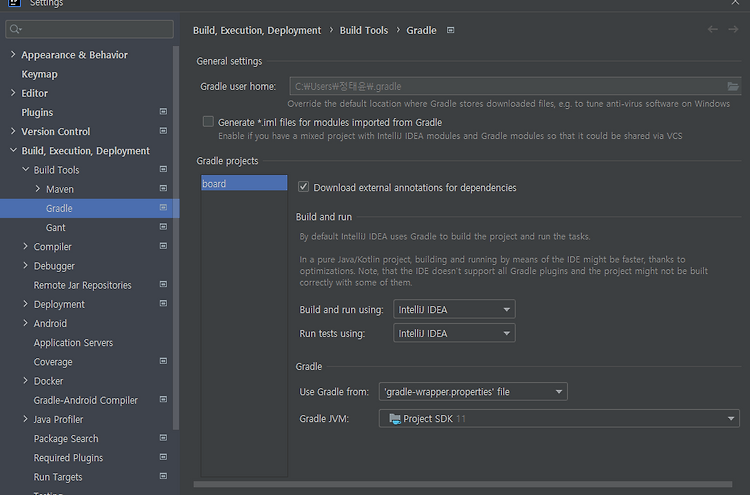
Task: Click the project icon next to Coverage
Action: [x=163, y=361]
